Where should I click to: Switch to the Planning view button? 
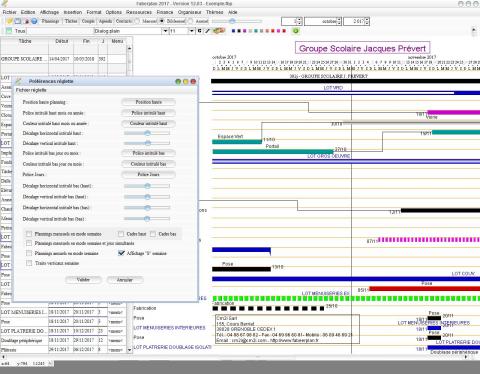click(x=50, y=21)
